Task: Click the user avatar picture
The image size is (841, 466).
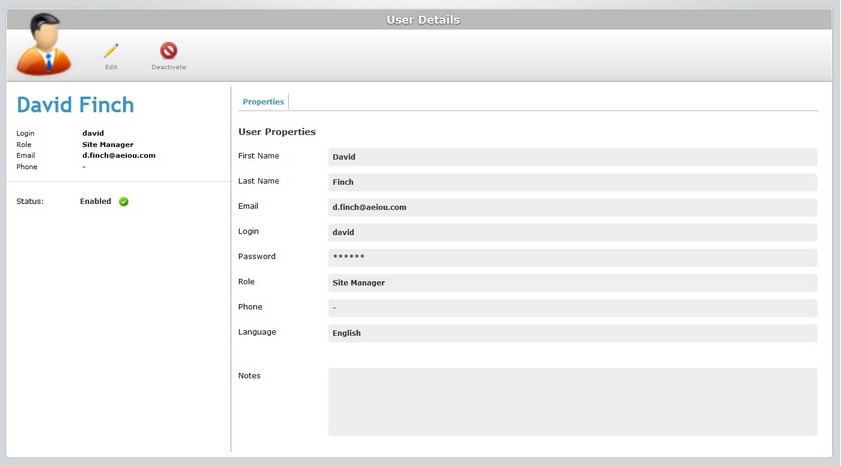Action: pos(43,45)
